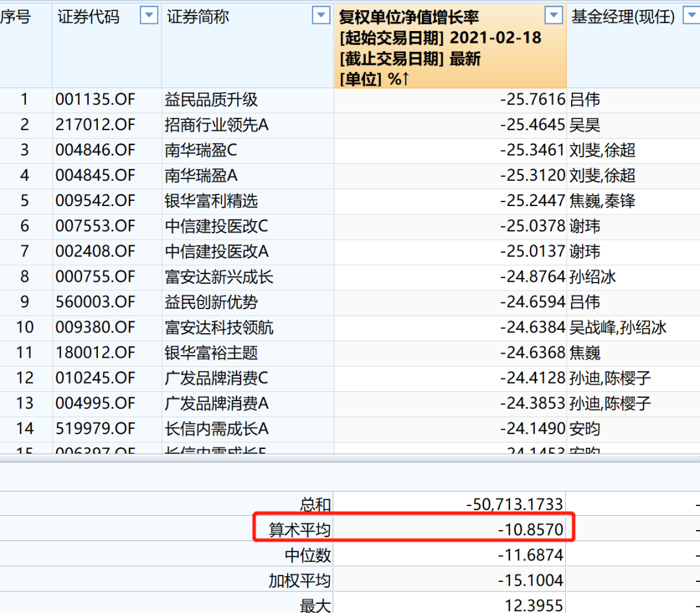Click fund name 招商行业领先A

tap(216, 125)
